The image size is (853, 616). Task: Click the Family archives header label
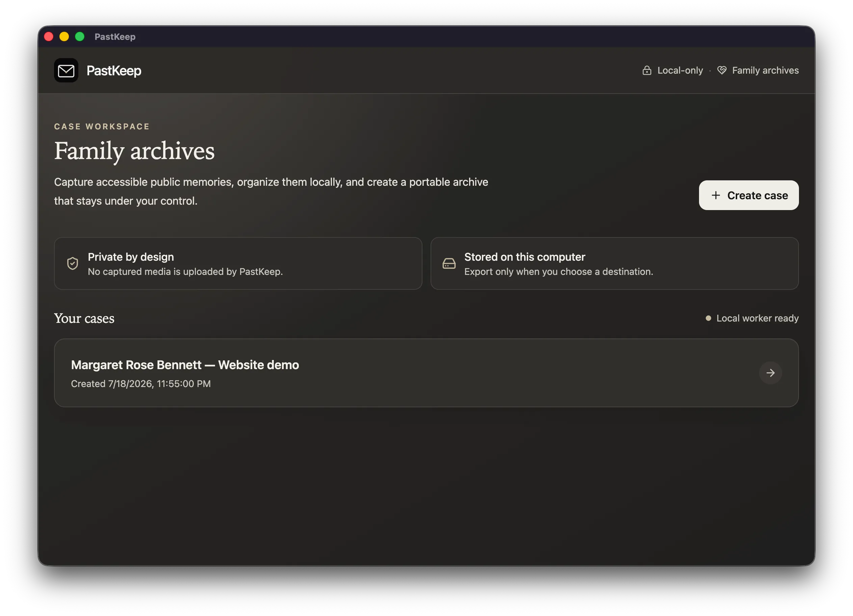tap(765, 70)
